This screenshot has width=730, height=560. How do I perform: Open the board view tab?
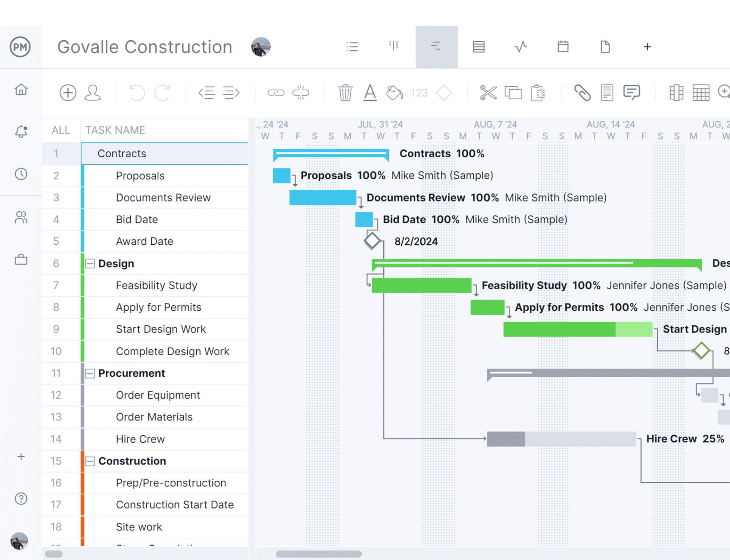point(394,46)
